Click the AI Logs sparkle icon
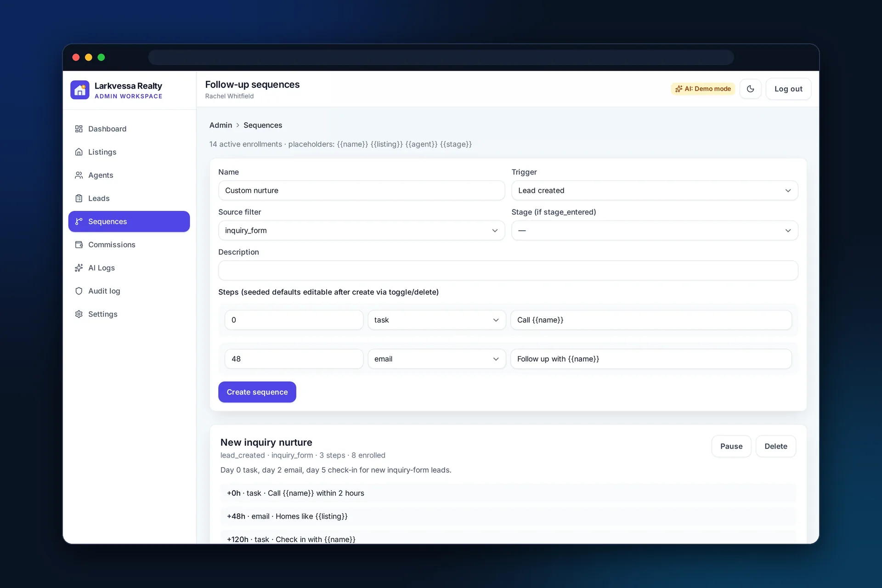The width and height of the screenshot is (882, 588). pyautogui.click(x=79, y=268)
